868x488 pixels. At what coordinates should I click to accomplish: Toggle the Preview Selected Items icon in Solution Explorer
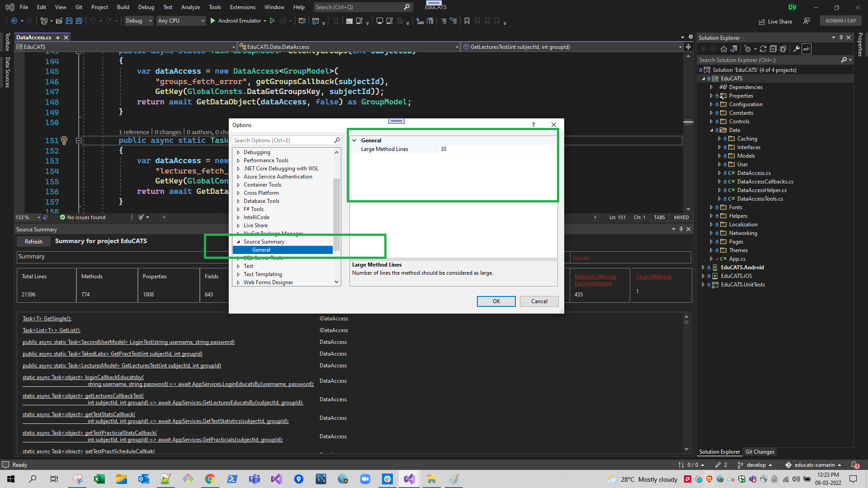click(x=807, y=49)
